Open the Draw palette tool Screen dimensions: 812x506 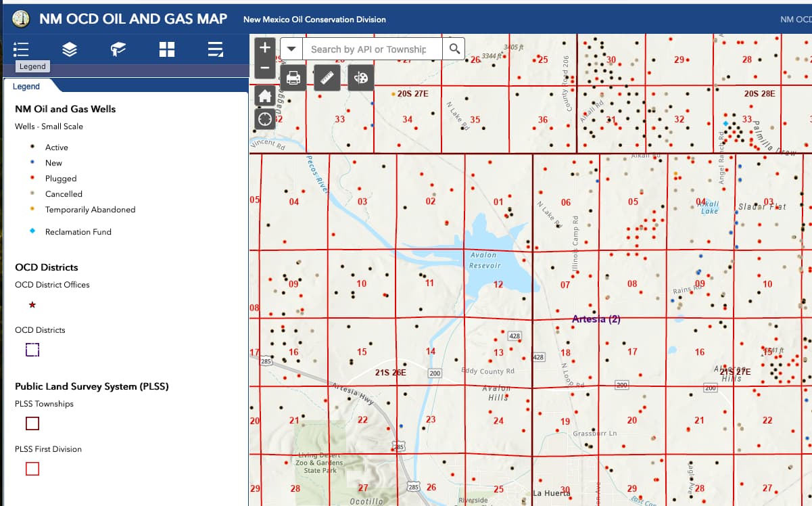pyautogui.click(x=361, y=78)
